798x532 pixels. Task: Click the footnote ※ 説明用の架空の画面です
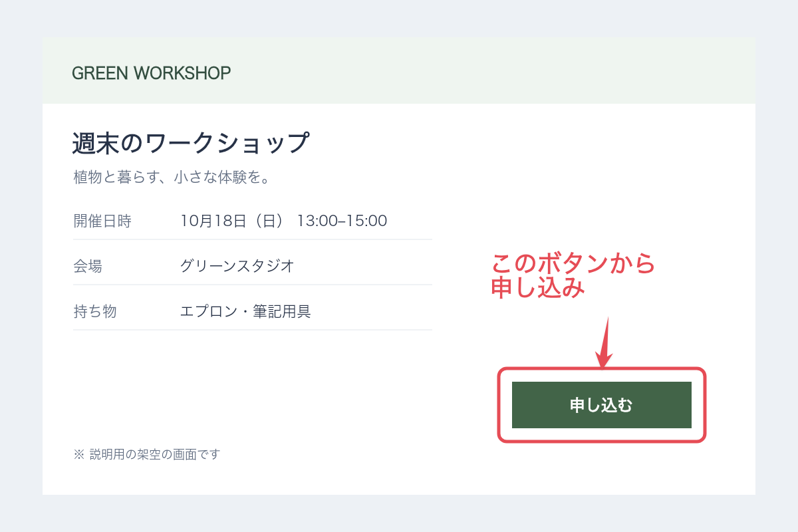[x=146, y=454]
